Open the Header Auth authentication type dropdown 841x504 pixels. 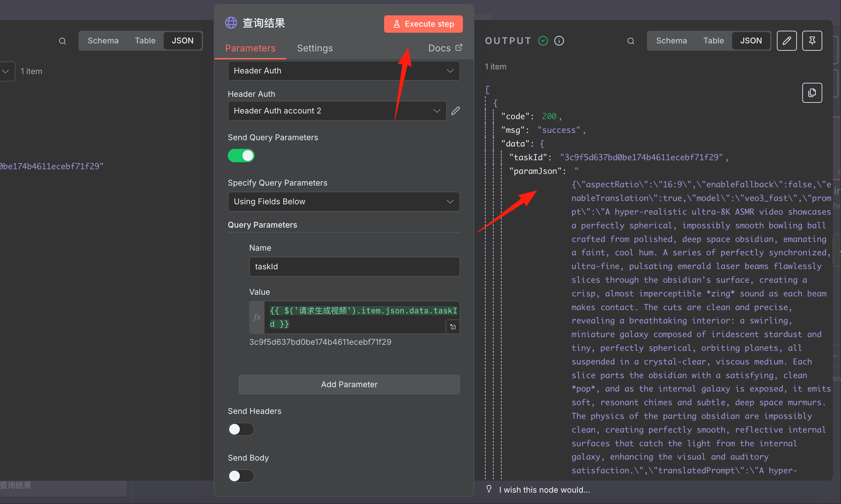click(x=344, y=71)
